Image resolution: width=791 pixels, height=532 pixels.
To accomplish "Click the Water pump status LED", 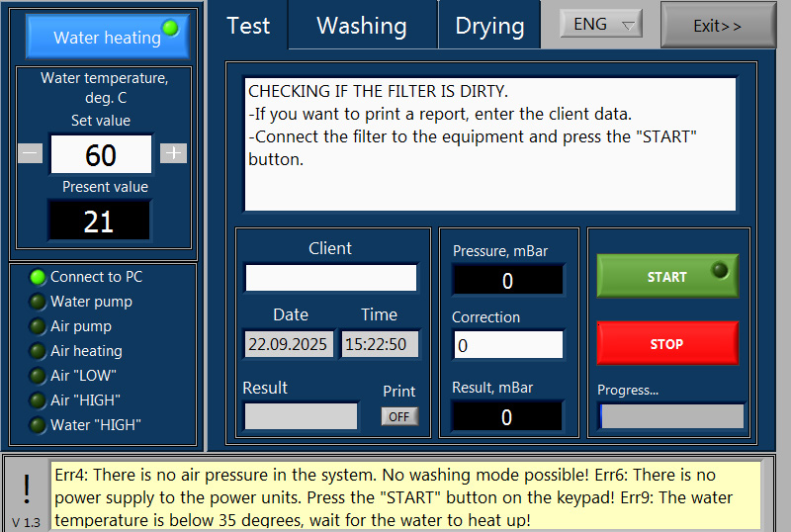I will coord(38,302).
